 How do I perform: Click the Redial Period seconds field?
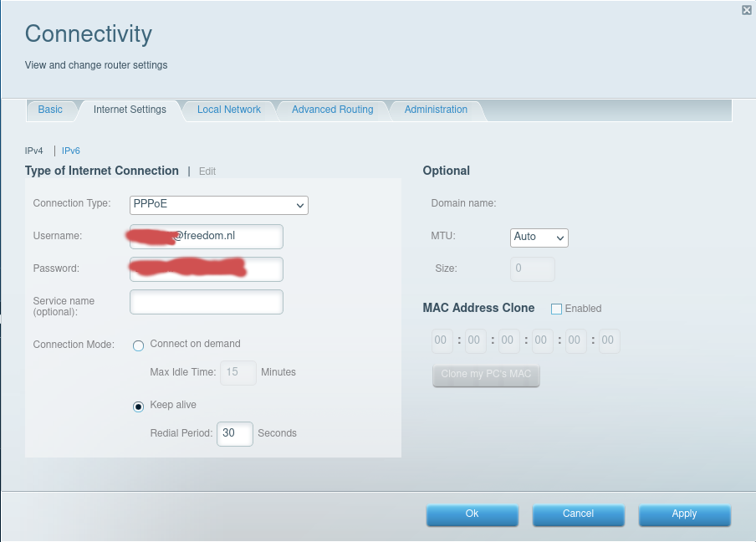[x=234, y=433]
